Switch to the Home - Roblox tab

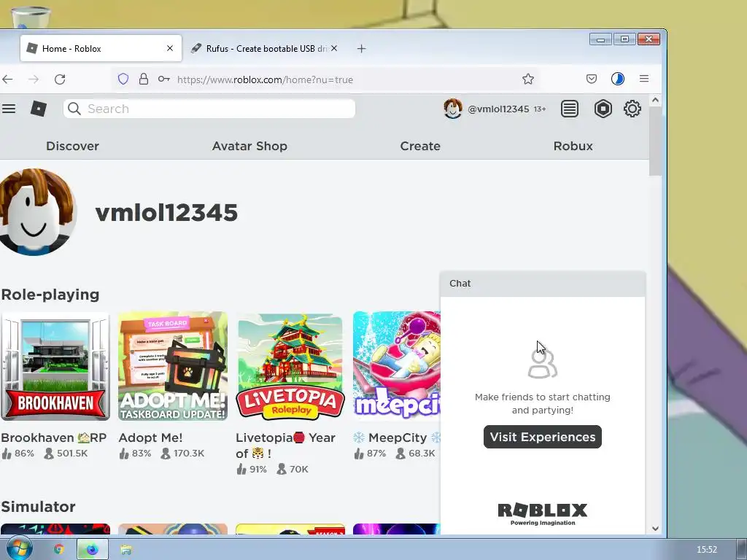click(x=101, y=48)
